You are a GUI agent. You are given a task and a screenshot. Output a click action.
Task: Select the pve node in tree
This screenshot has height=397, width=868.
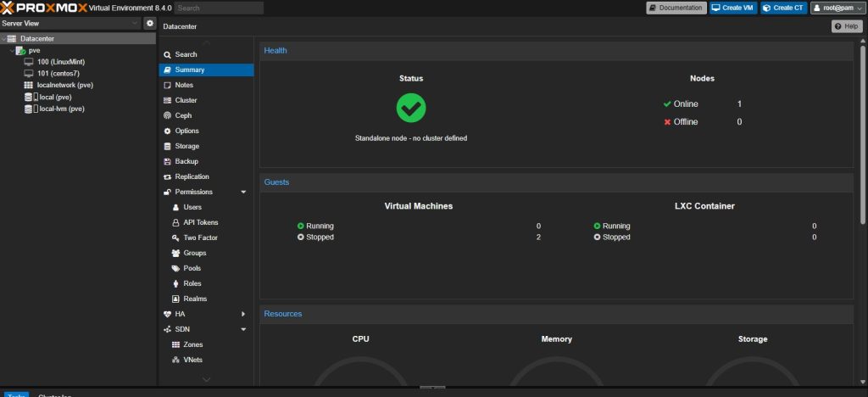(34, 50)
